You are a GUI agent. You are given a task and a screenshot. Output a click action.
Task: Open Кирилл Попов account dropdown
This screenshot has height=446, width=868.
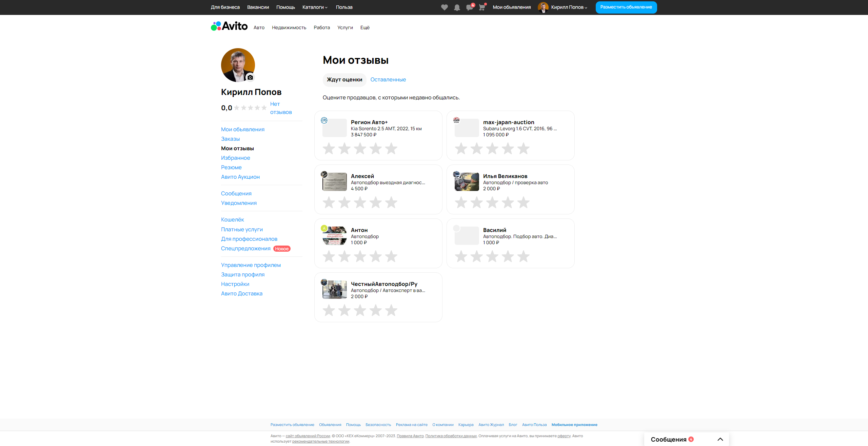click(569, 7)
